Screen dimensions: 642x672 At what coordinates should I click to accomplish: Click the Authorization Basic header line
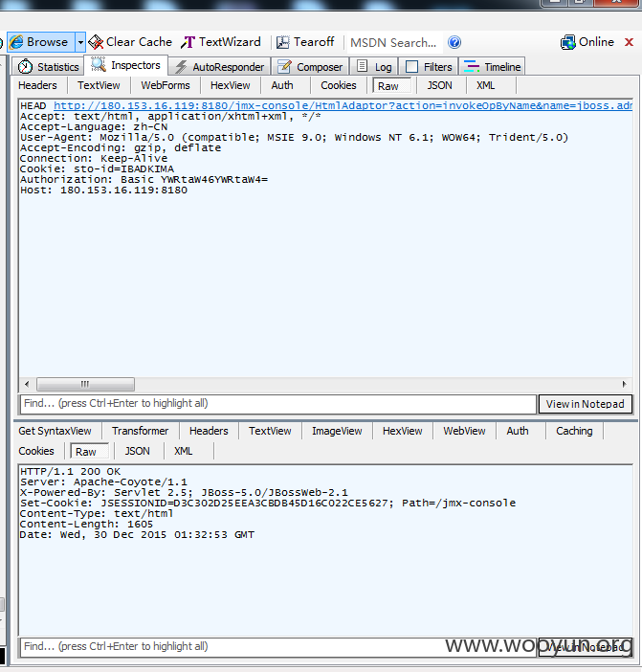(144, 180)
